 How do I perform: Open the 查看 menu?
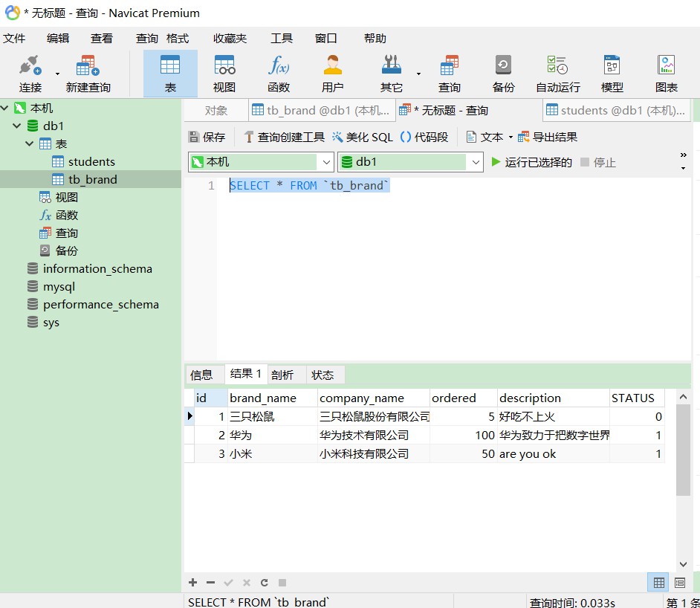pyautogui.click(x=102, y=39)
